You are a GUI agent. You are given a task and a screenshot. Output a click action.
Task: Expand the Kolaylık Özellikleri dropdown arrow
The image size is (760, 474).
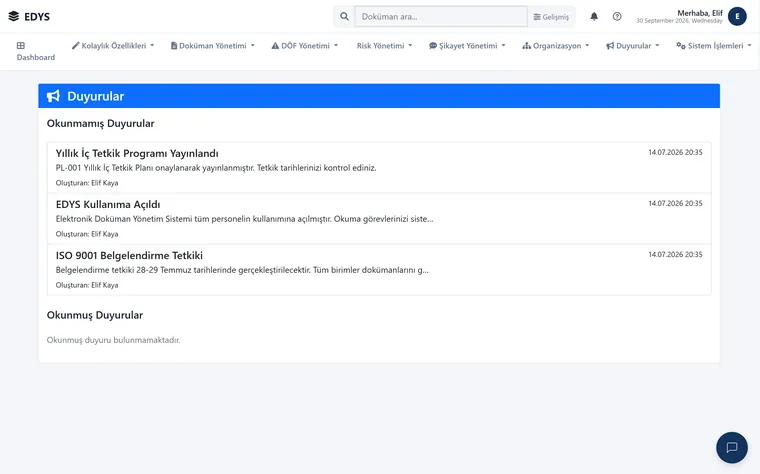coord(152,46)
